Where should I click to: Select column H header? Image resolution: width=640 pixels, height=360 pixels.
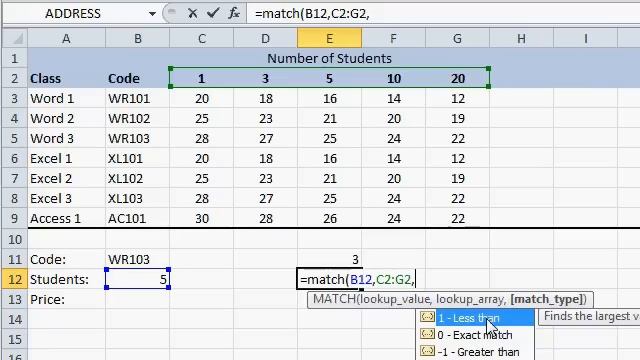pos(522,39)
